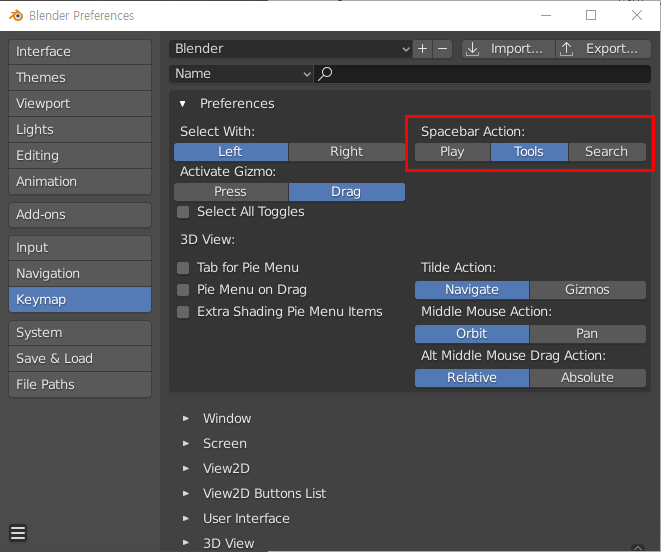Maximize the Blender Preferences window

point(591,15)
